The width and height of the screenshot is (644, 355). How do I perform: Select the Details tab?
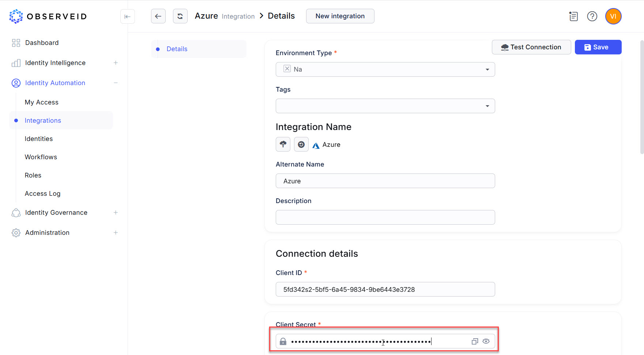[177, 49]
